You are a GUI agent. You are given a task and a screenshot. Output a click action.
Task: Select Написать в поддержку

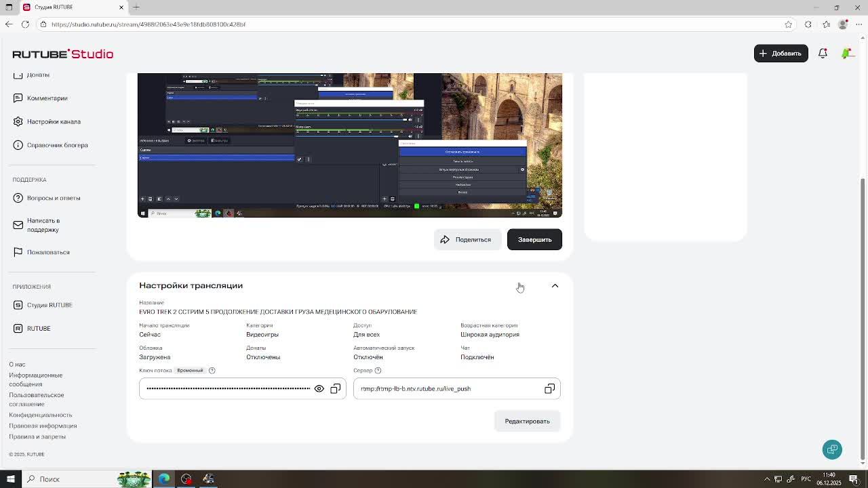click(x=43, y=225)
